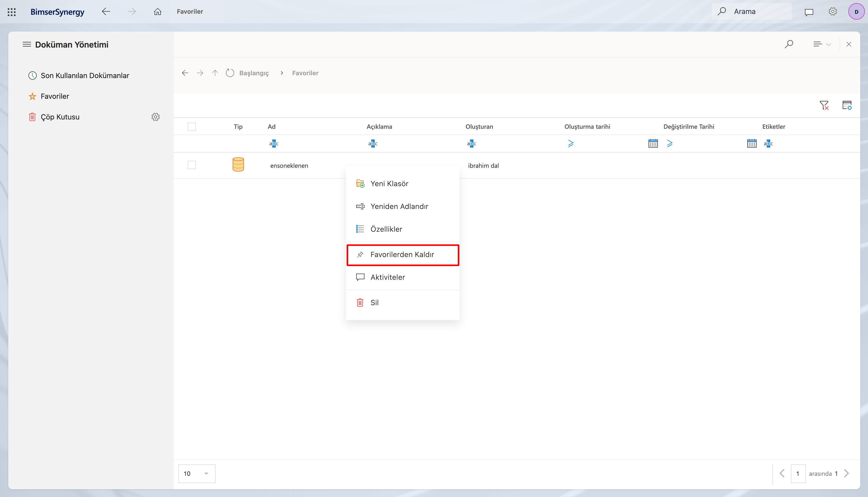
Task: Close the document management panel
Action: (x=849, y=44)
